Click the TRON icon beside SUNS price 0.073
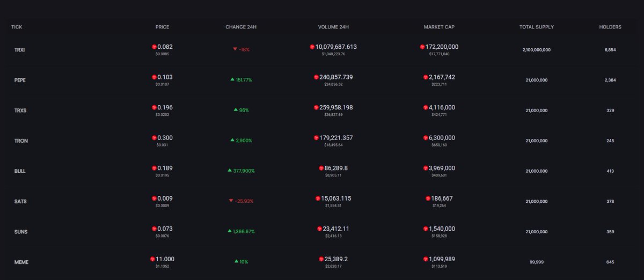 coord(154,229)
